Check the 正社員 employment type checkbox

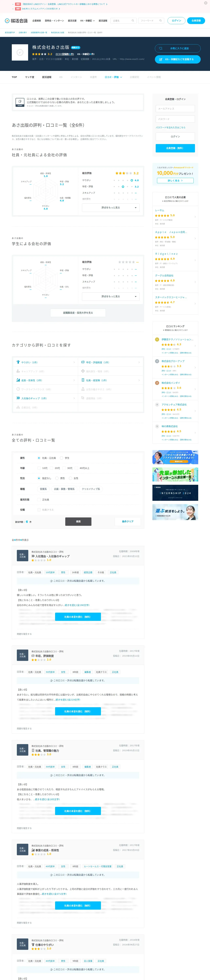(x=39, y=499)
